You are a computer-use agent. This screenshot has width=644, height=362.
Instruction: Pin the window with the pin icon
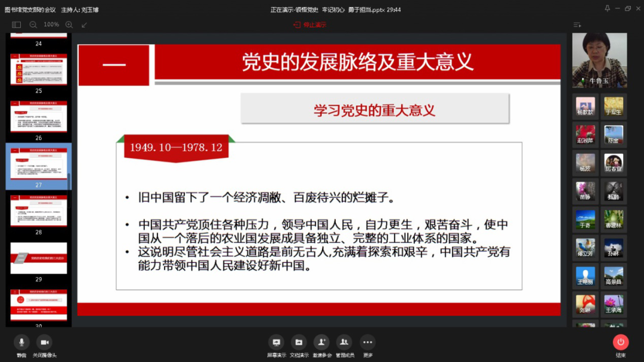pyautogui.click(x=607, y=8)
